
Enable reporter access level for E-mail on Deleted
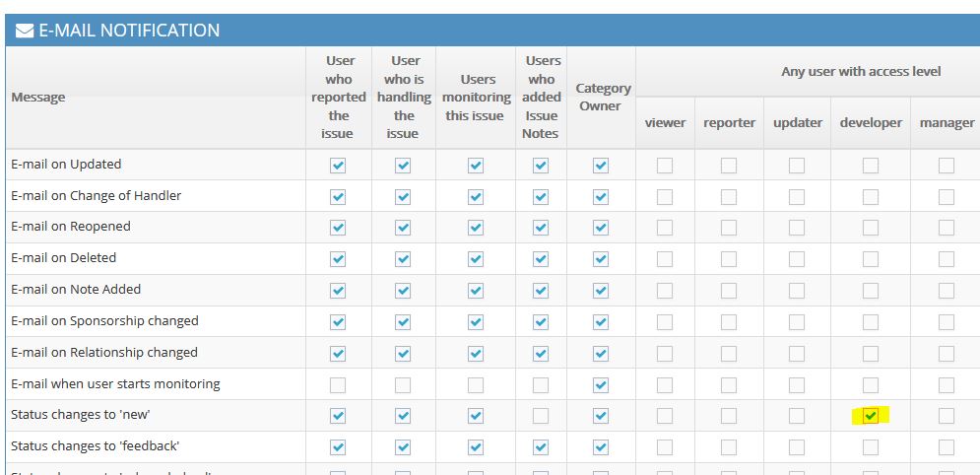(x=728, y=259)
